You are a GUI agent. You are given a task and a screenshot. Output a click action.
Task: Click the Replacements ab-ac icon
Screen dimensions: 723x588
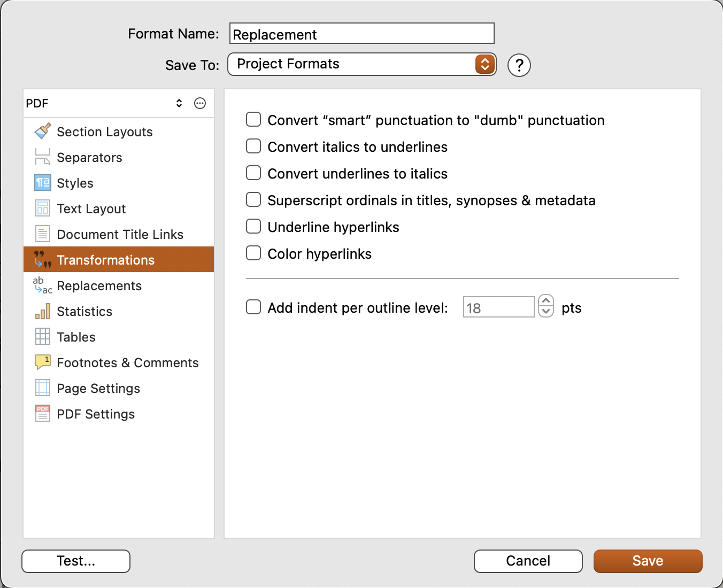[43, 285]
